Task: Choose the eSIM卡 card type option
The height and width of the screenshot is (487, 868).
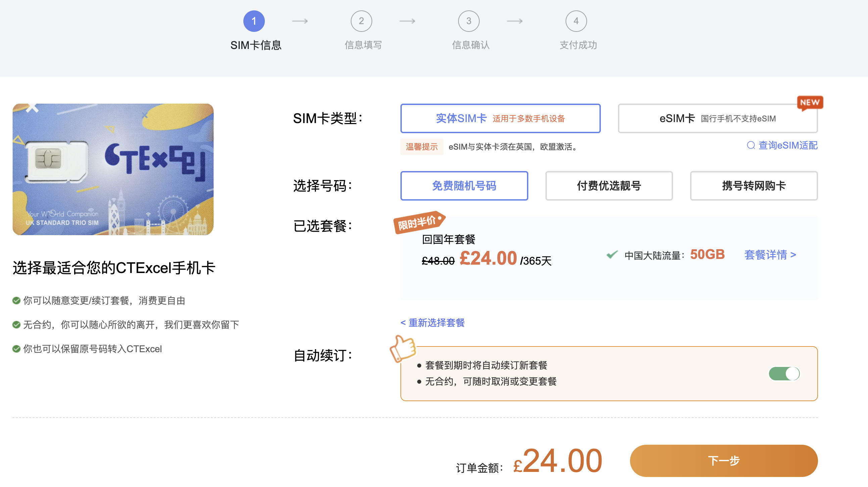Action: pyautogui.click(x=717, y=118)
